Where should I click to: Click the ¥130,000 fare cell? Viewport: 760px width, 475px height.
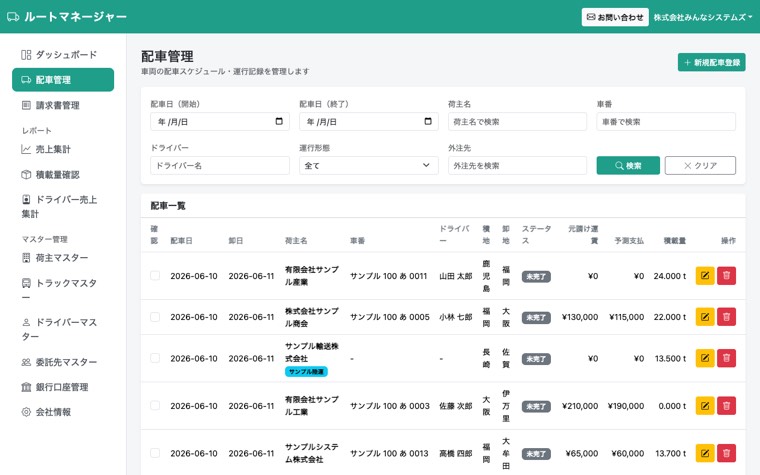pyautogui.click(x=580, y=317)
